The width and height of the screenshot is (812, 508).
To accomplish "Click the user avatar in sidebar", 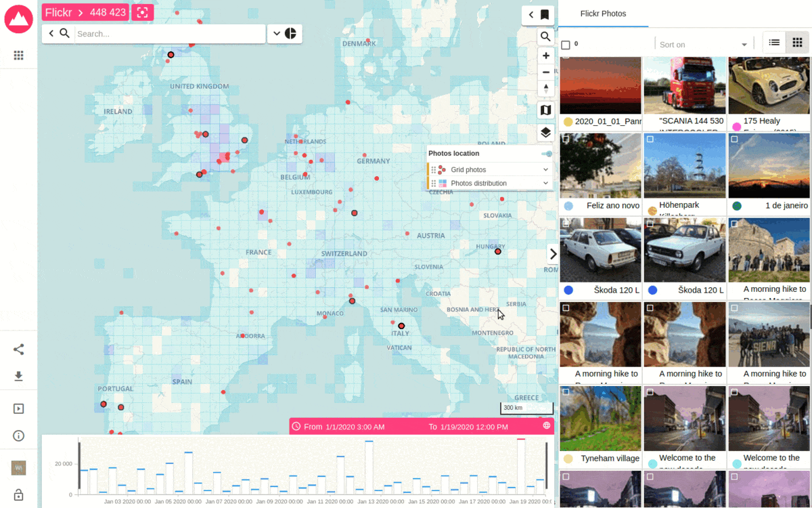I will 18,467.
